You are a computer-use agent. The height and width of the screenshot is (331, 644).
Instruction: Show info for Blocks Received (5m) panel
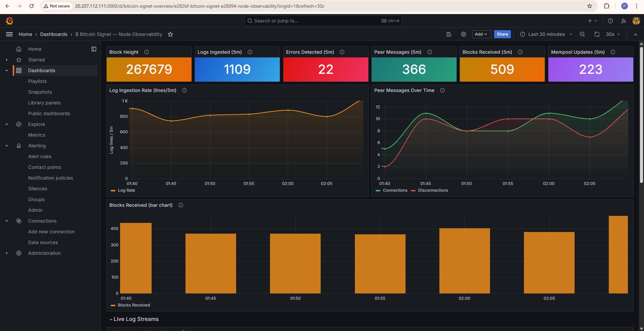pyautogui.click(x=520, y=52)
